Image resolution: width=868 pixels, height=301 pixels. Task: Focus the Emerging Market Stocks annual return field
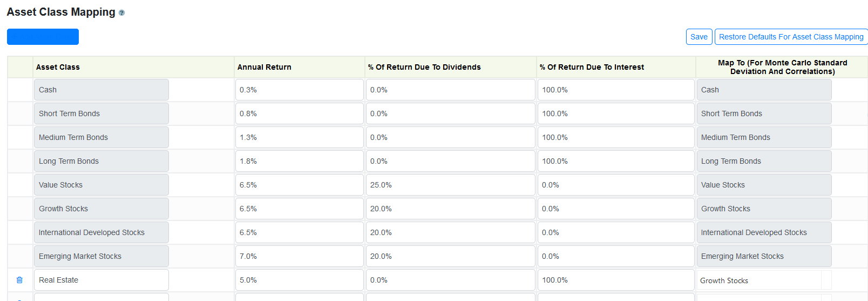(300, 256)
